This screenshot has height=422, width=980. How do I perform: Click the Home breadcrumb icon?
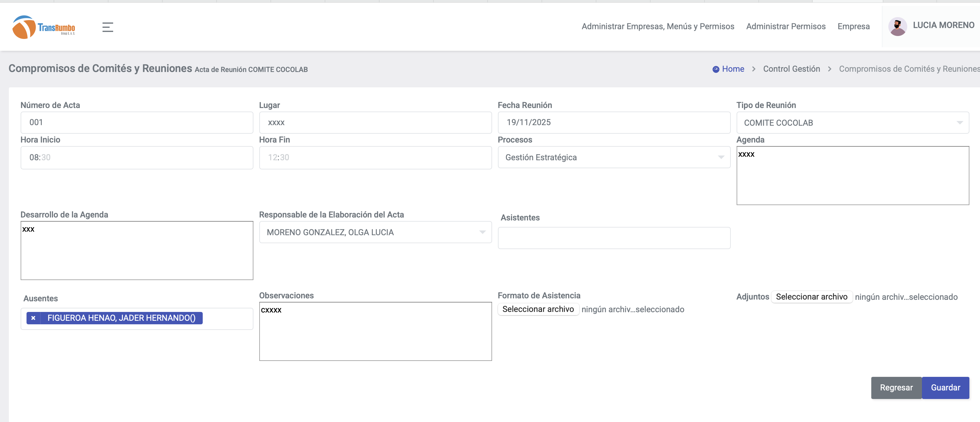(716, 69)
